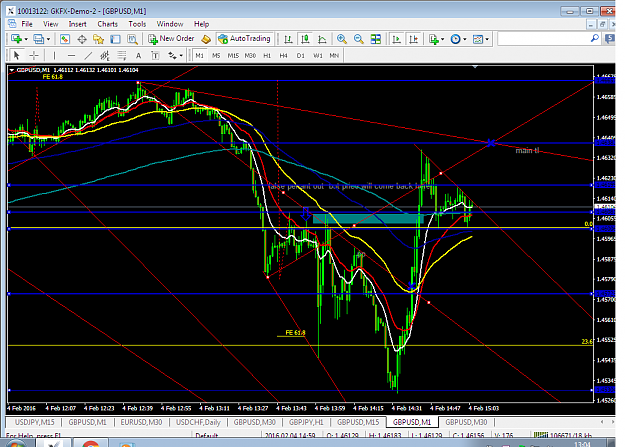625x447 pixels.
Task: Select the Cursor arrow tool
Action: (16, 55)
